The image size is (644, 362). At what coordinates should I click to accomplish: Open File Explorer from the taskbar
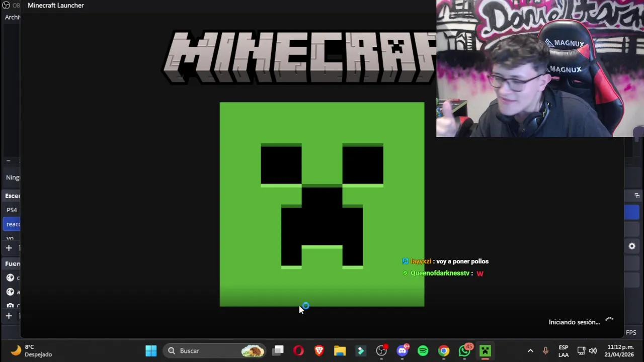click(340, 350)
